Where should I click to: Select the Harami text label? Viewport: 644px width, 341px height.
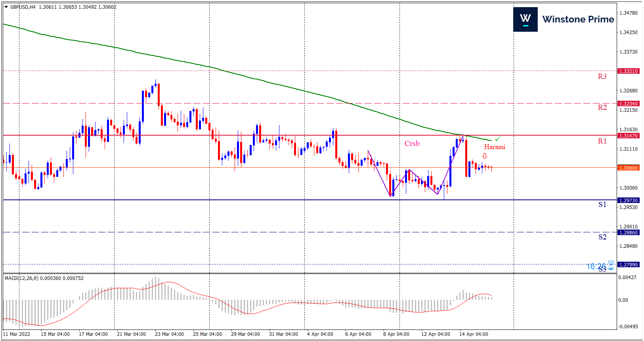point(494,147)
